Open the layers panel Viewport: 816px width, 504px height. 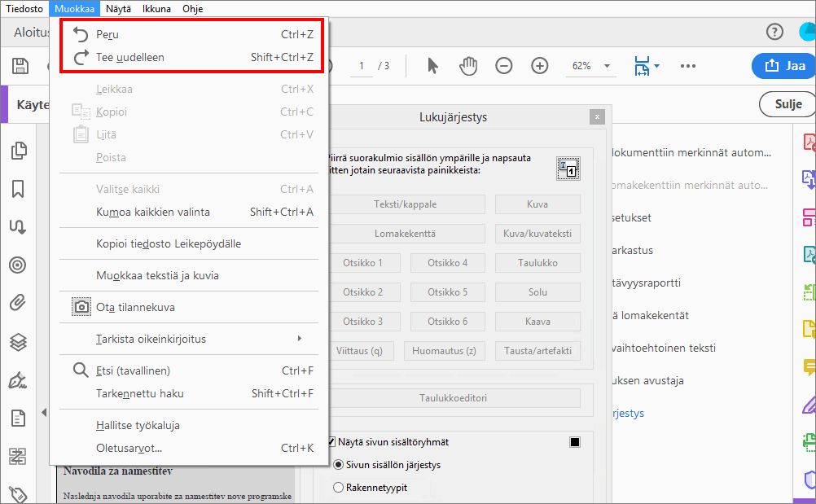18,342
